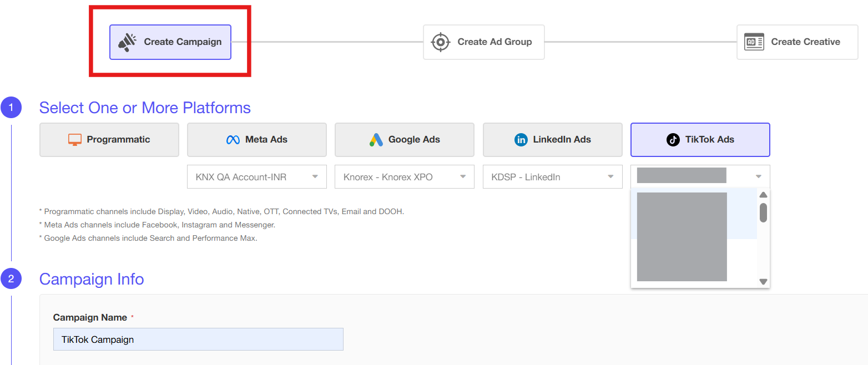The image size is (868, 365).
Task: Click the Campaign Name input field
Action: click(x=198, y=339)
